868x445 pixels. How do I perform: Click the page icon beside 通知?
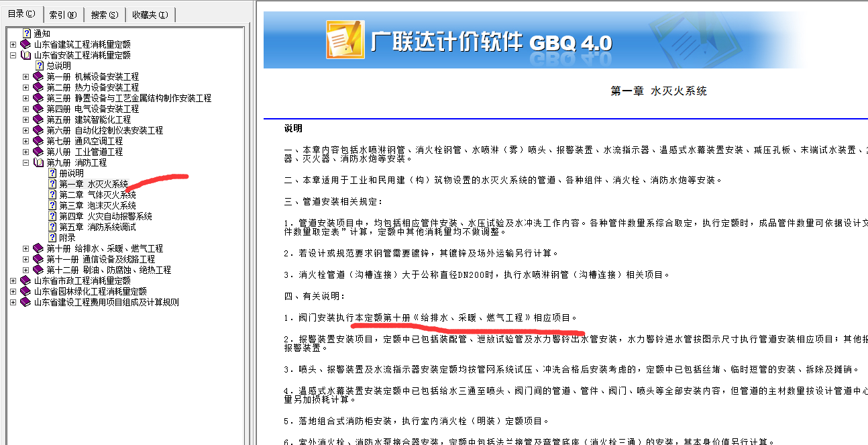tap(27, 34)
